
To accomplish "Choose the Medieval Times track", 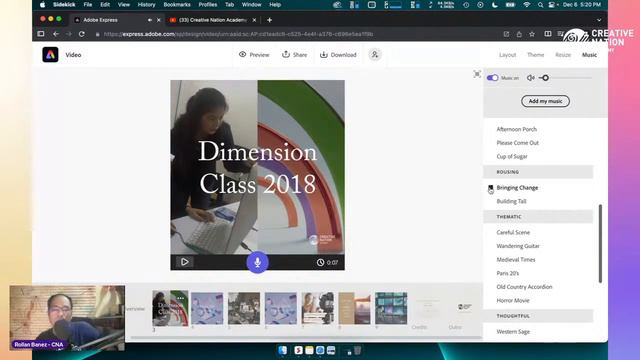I will coord(516,260).
